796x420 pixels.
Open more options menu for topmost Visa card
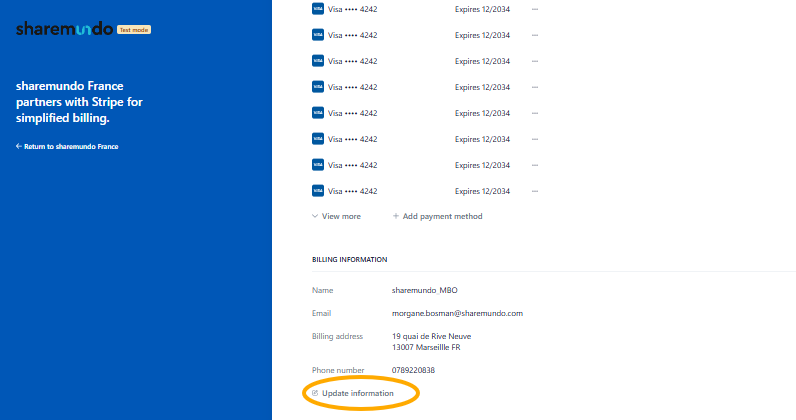tap(535, 9)
